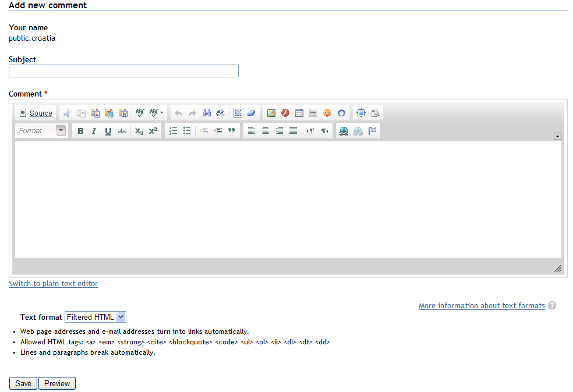Click the Insert Image icon
573x392 pixels.
(x=271, y=113)
